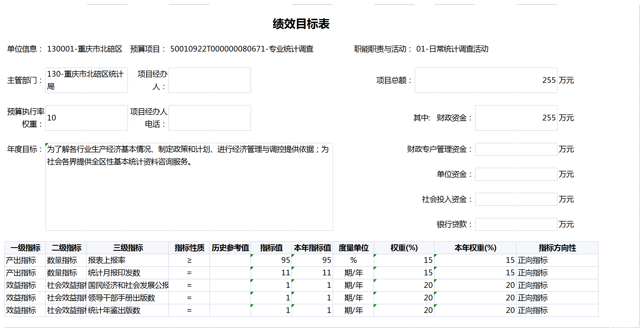Click 数量指标 in 统计月报印发数 row
This screenshot has width=644, height=332.
[x=66, y=273]
